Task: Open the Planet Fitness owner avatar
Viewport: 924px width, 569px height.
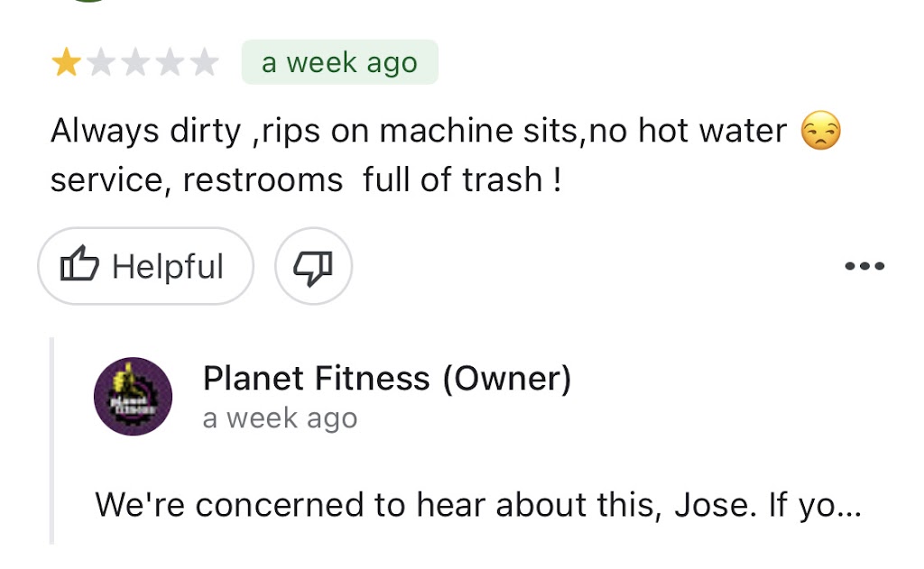Action: (133, 396)
